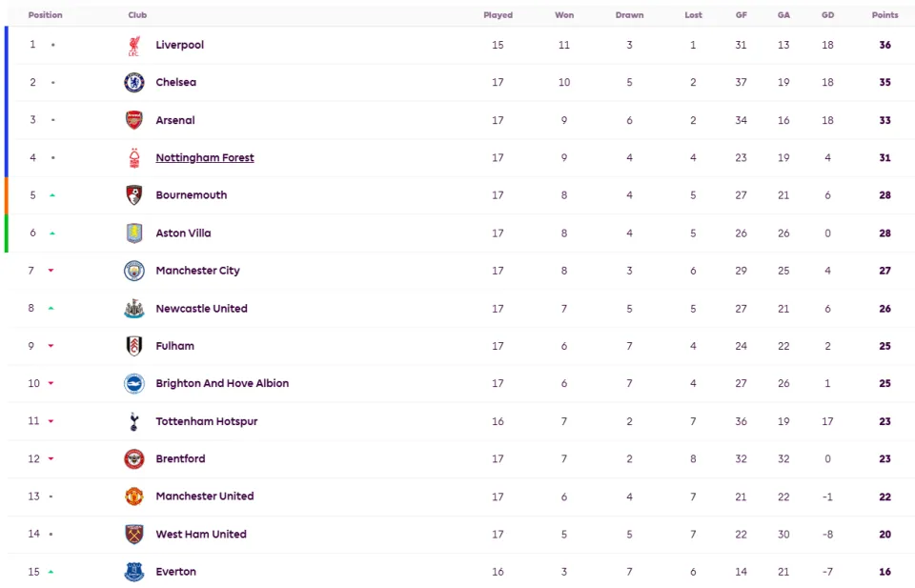915x588 pixels.
Task: Click the Position column header
Action: [45, 15]
